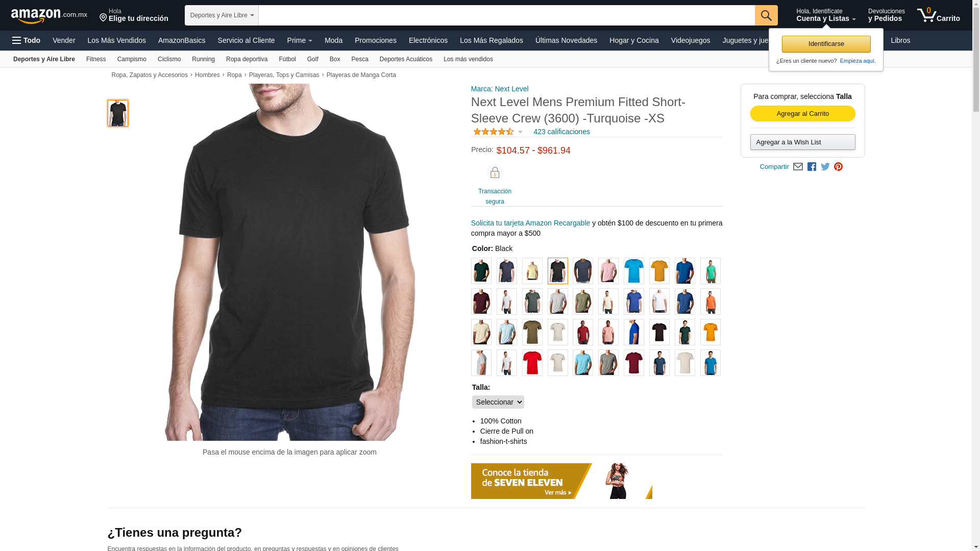Click the secure transaction lock icon
Screen dimensions: 980x551
[x=495, y=173]
